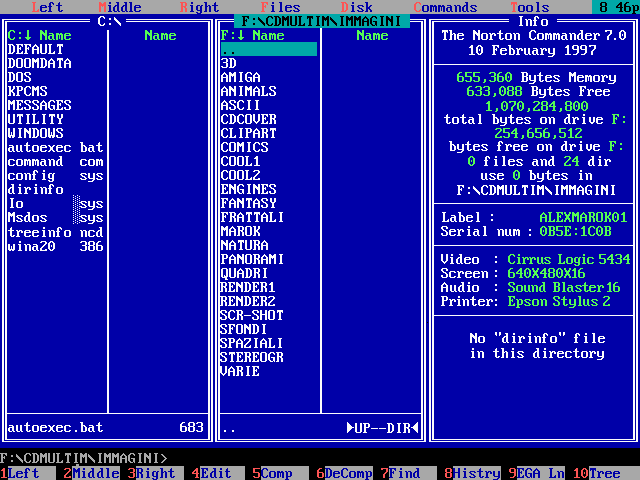640x480 pixels.
Task: Select the DEFAULT folder in C: panel
Action: (x=36, y=49)
